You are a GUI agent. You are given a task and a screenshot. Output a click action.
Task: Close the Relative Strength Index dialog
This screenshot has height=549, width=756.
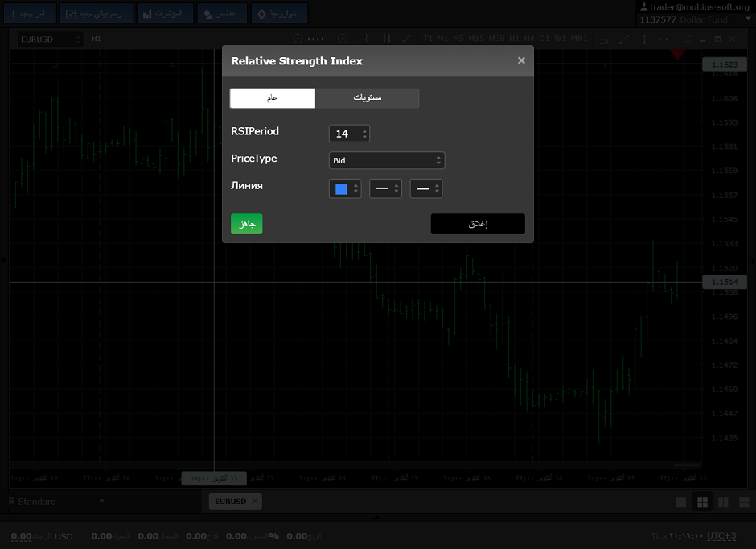521,60
